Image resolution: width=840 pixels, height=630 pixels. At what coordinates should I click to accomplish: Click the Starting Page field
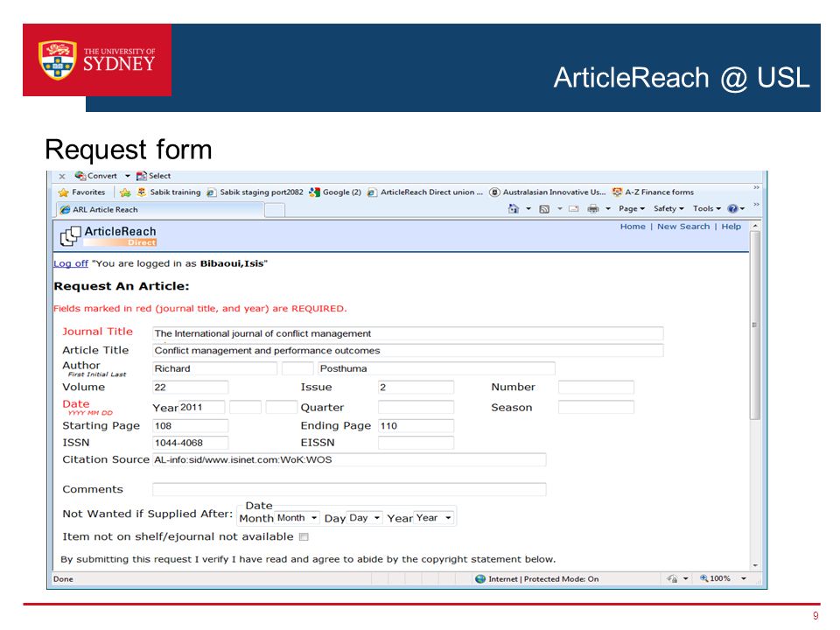190,426
